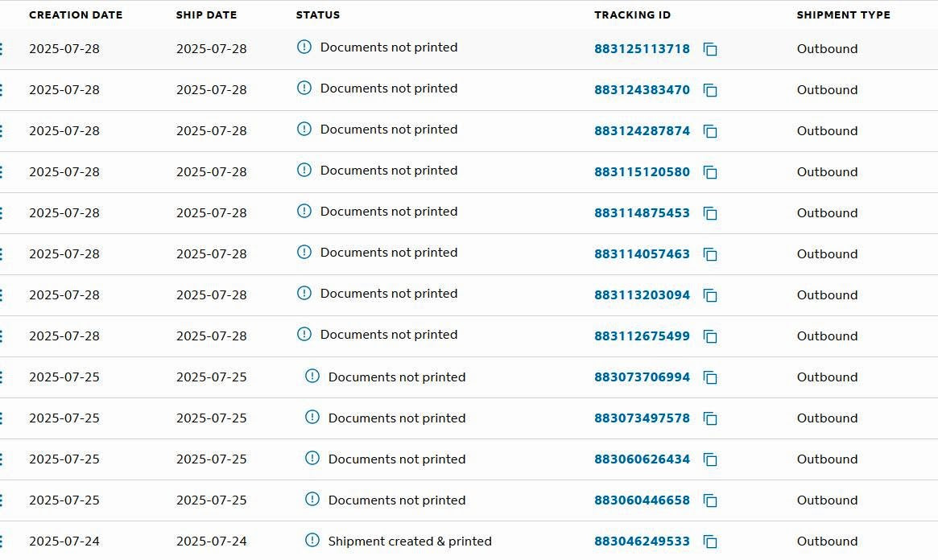Image resolution: width=938 pixels, height=560 pixels.
Task: Sort by Ship Date column header
Action: [206, 15]
